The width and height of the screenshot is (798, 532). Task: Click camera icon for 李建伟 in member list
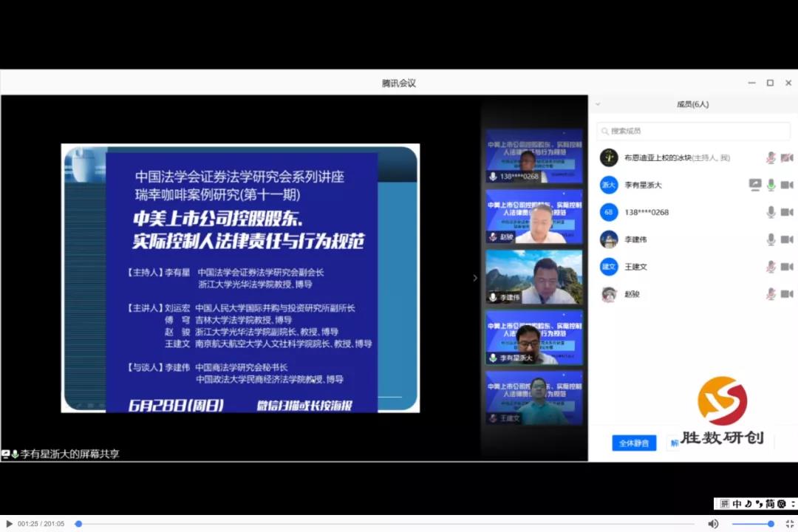(787, 240)
